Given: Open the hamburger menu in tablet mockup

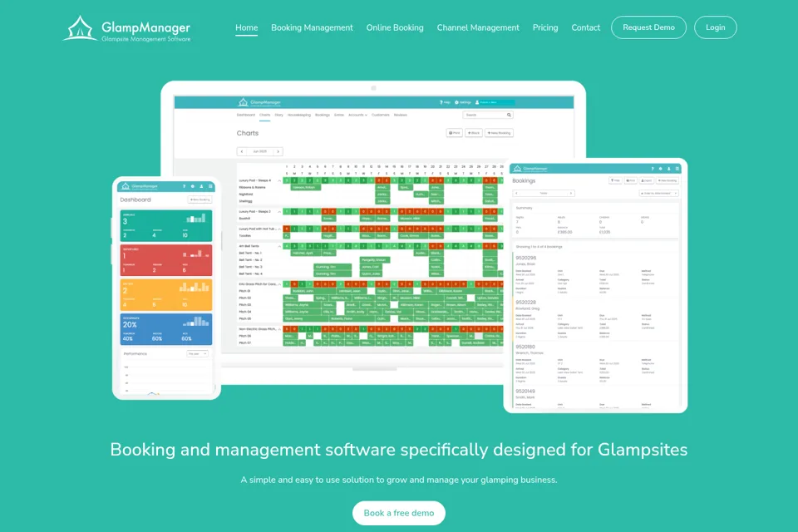Looking at the screenshot, I should click(x=677, y=169).
